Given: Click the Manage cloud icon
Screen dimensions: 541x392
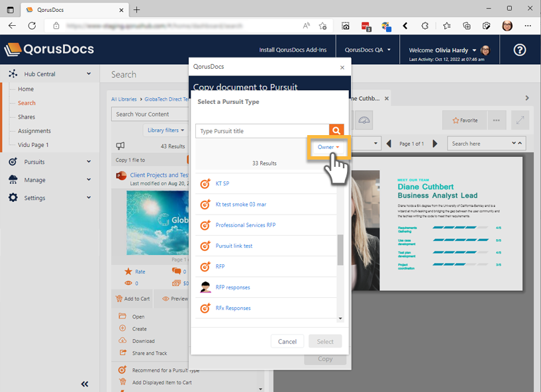Looking at the screenshot, I should click(x=13, y=179).
